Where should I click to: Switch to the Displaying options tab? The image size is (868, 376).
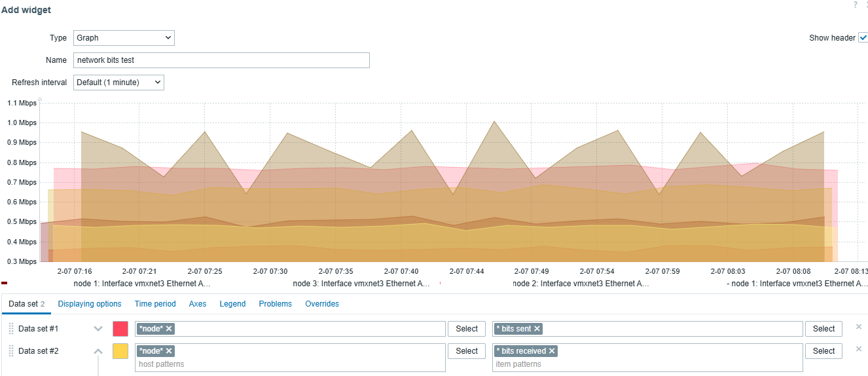click(x=90, y=304)
